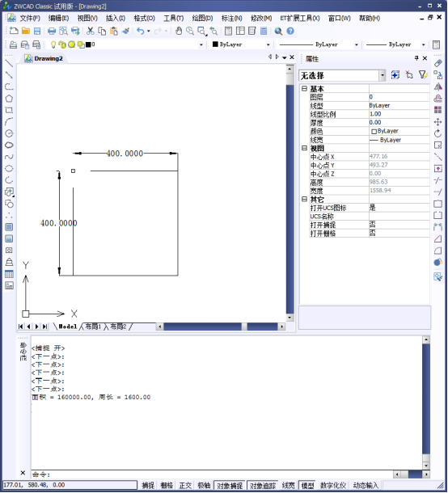
Task: Click the Drawing2 document tab
Action: (x=44, y=58)
